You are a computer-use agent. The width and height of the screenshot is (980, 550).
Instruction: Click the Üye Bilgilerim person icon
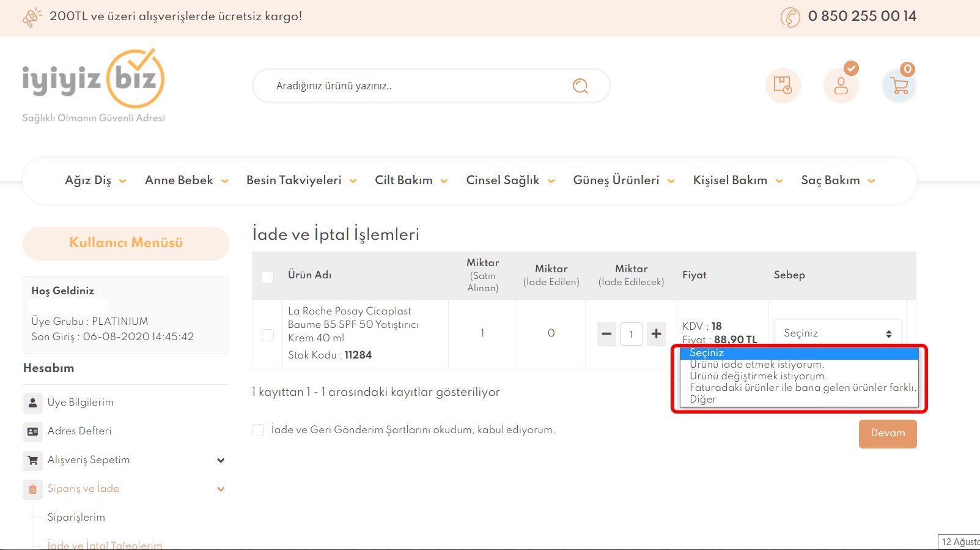click(33, 403)
